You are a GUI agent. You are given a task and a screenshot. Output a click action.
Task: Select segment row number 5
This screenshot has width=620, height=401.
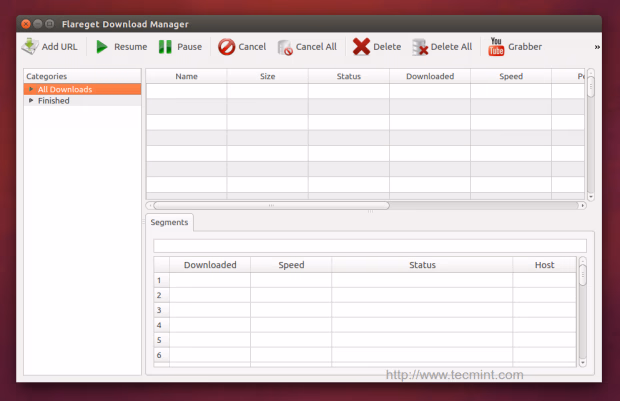click(161, 340)
